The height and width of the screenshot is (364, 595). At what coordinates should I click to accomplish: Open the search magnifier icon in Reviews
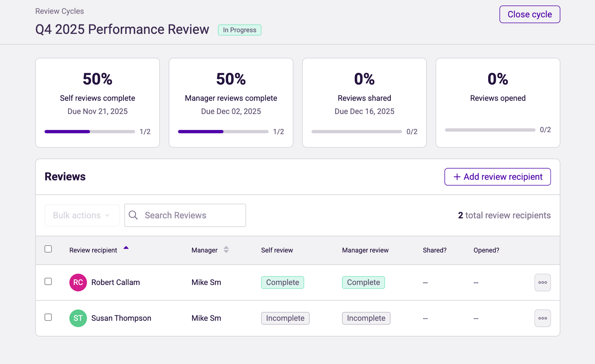pyautogui.click(x=133, y=215)
